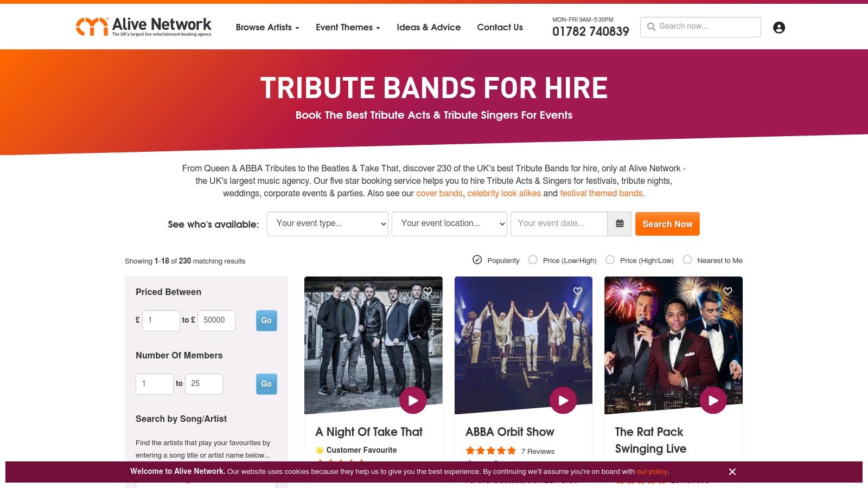Image resolution: width=868 pixels, height=488 pixels.
Task: Expand the Browse Artists menu
Action: click(x=267, y=27)
